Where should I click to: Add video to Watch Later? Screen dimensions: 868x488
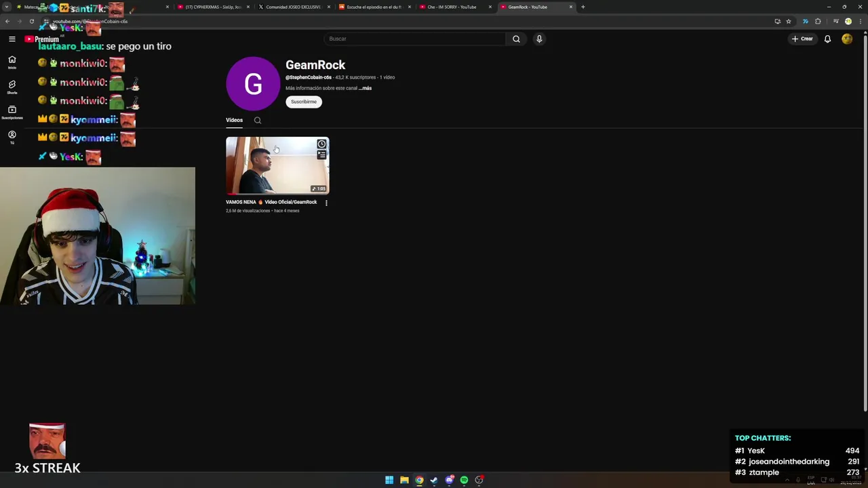click(x=321, y=144)
